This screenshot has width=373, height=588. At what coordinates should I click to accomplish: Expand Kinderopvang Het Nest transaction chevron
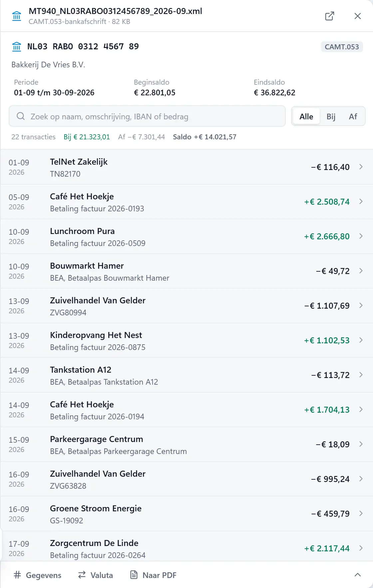pyautogui.click(x=361, y=340)
